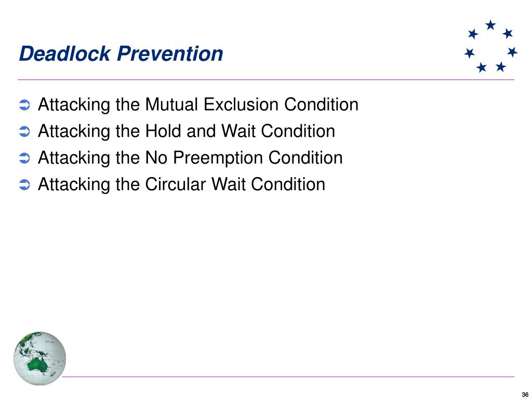Select 'Attacking the No Preemption Condition' text
The width and height of the screenshot is (532, 399).
pos(190,158)
